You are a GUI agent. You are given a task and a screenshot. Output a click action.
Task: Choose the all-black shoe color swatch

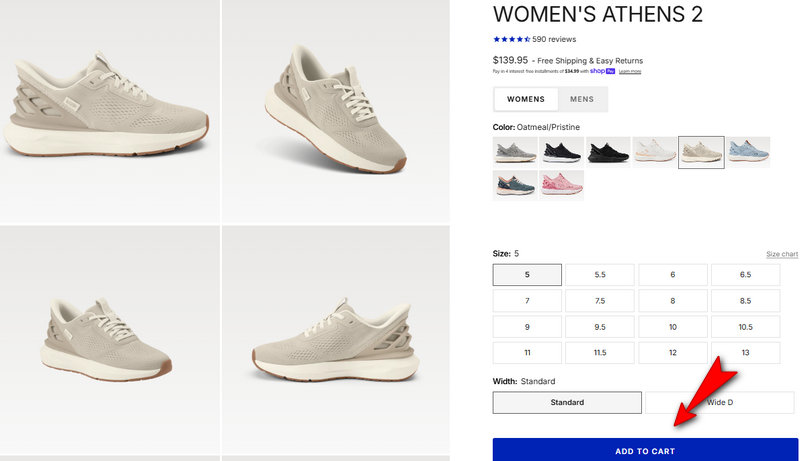[x=608, y=151]
